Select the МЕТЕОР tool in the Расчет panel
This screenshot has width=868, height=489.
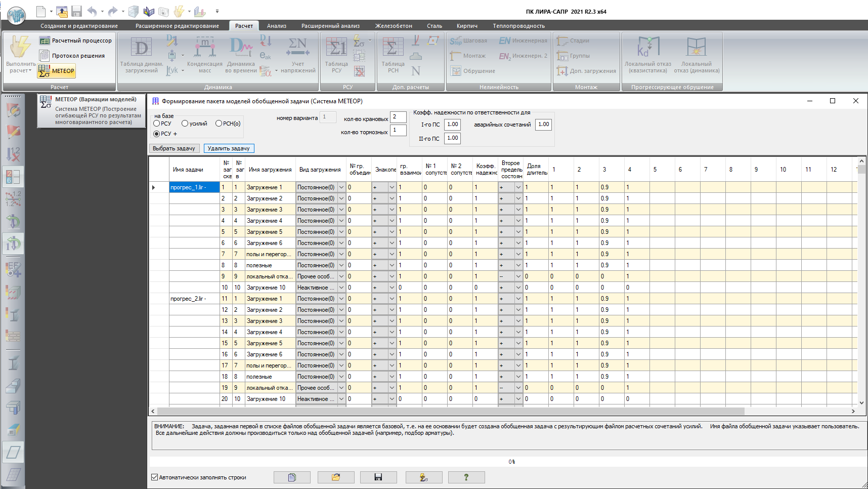tap(56, 71)
